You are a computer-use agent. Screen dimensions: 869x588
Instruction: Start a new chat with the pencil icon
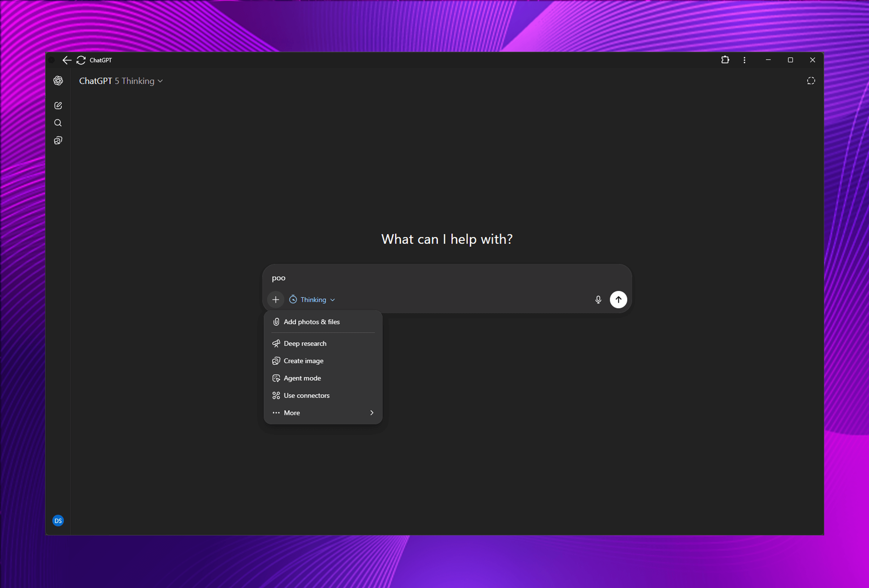click(58, 106)
